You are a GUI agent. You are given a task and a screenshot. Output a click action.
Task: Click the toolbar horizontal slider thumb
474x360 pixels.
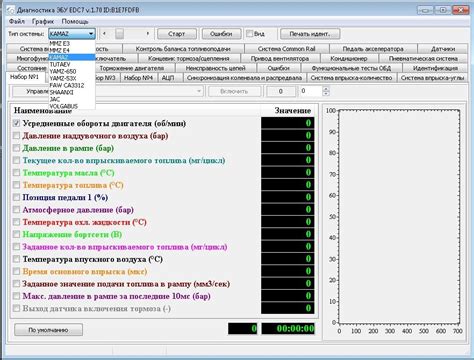[x=119, y=34]
